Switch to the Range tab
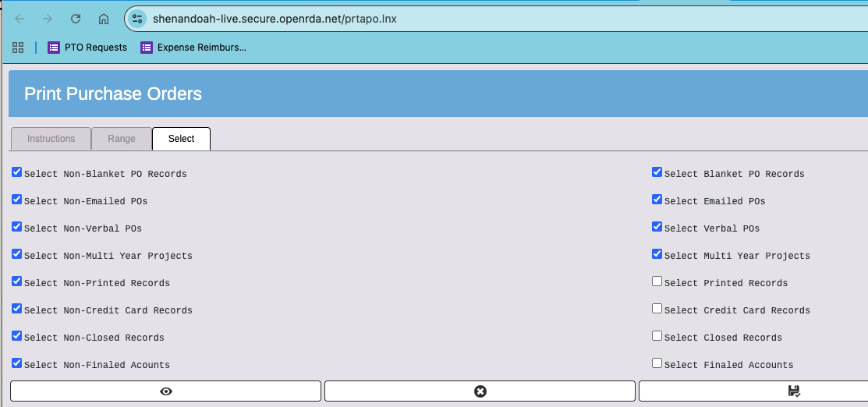Screen dimensions: 868x407 [122, 139]
